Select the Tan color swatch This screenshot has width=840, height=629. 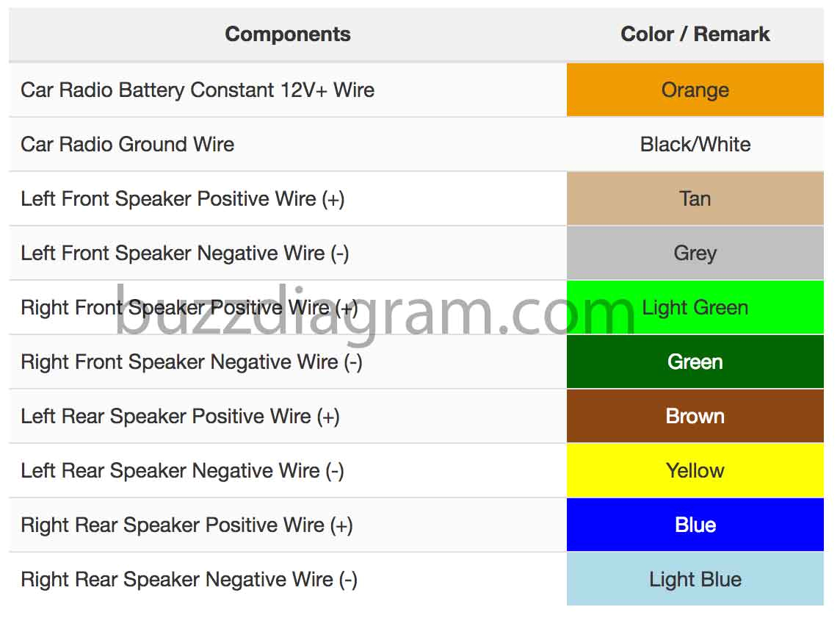(x=695, y=198)
